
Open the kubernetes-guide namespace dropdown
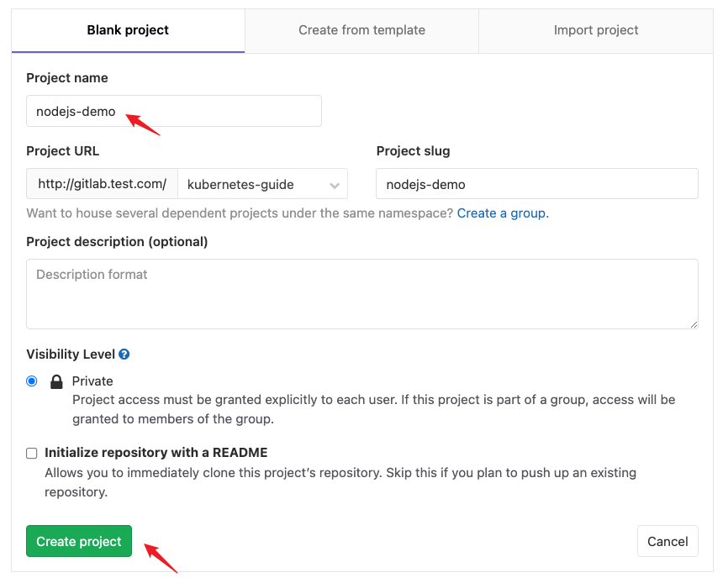(262, 185)
